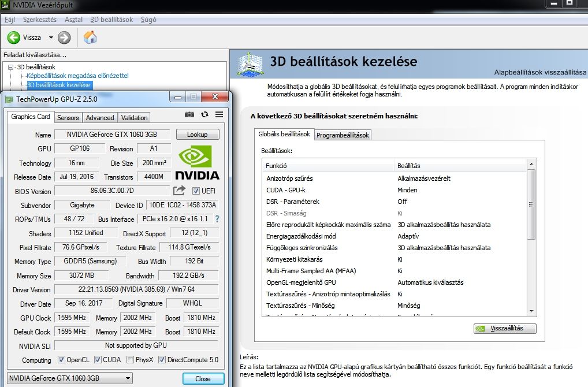588x387 pixels.
Task: Open the GPU-Z hamburger menu icon
Action: 219,114
